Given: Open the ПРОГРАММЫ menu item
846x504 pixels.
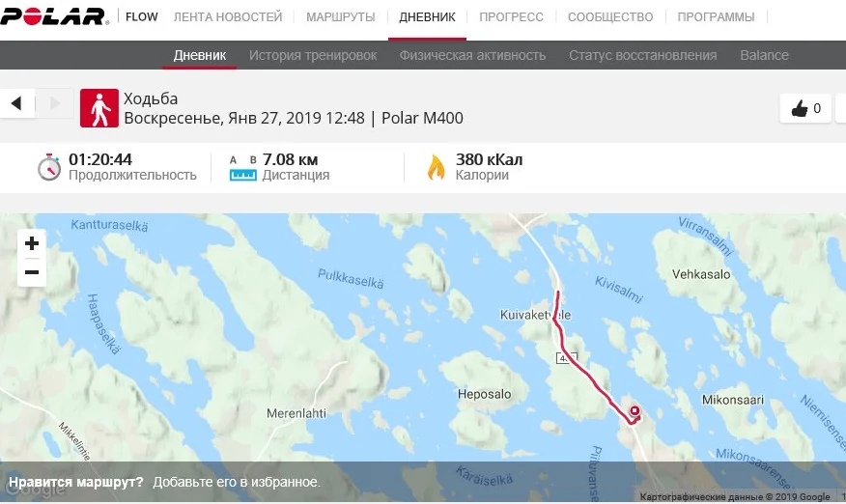Looking at the screenshot, I should coord(716,17).
